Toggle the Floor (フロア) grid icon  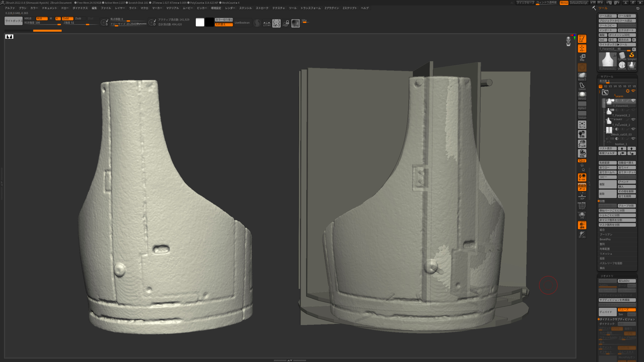[x=582, y=196]
